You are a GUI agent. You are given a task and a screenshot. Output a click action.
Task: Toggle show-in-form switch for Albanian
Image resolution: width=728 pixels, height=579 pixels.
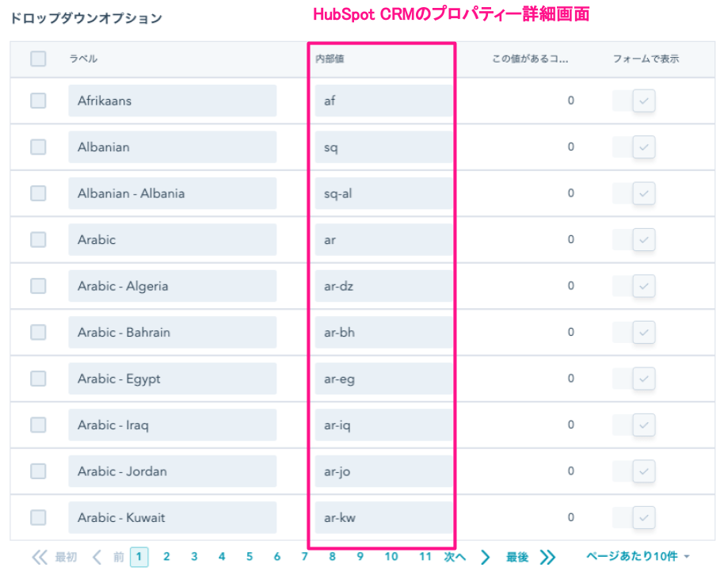(635, 147)
